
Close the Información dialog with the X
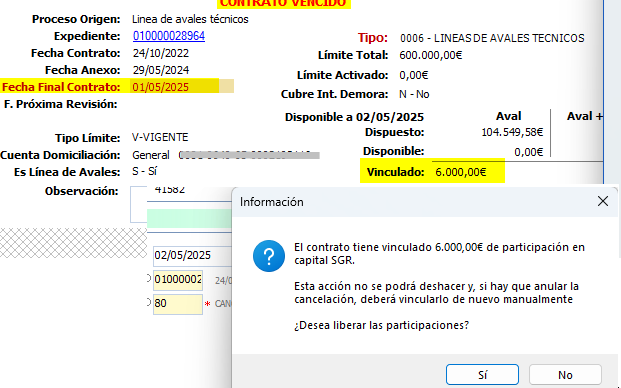603,202
